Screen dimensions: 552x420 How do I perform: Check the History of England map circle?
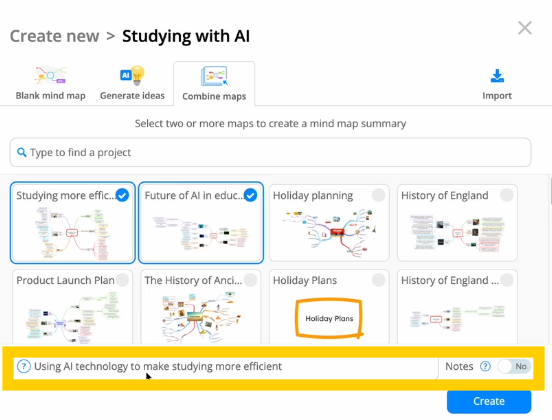(507, 195)
